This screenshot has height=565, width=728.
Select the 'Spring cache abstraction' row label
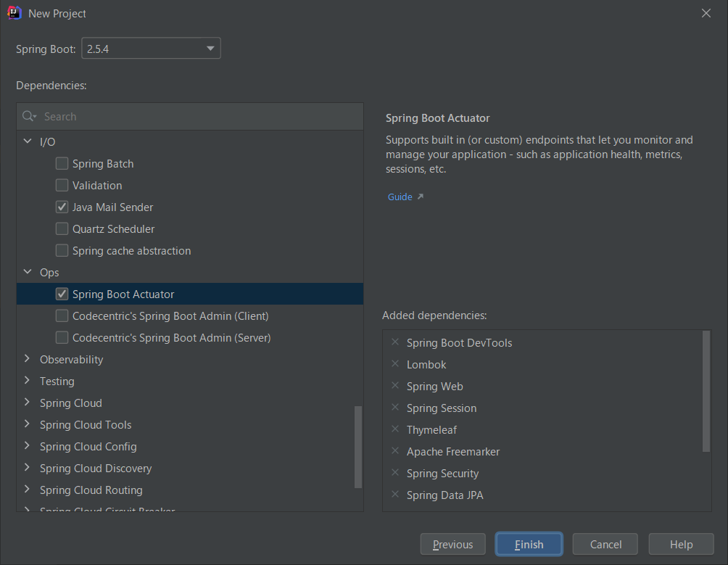pos(131,251)
